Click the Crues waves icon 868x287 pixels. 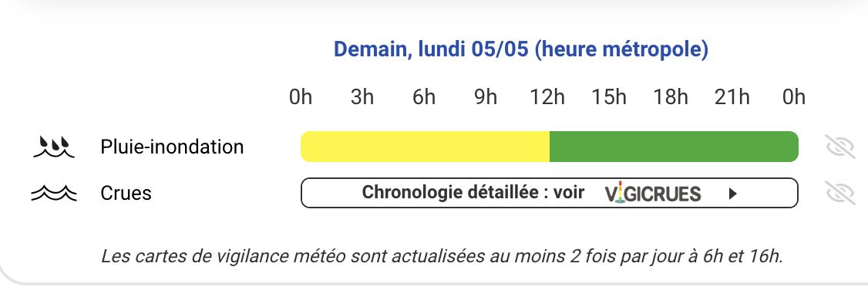54,193
